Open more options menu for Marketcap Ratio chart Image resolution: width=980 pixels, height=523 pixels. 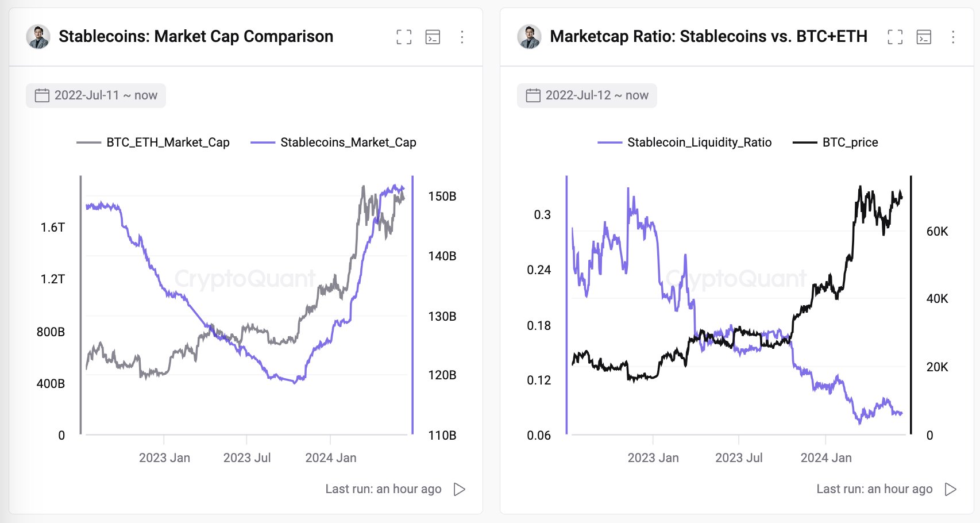click(953, 37)
